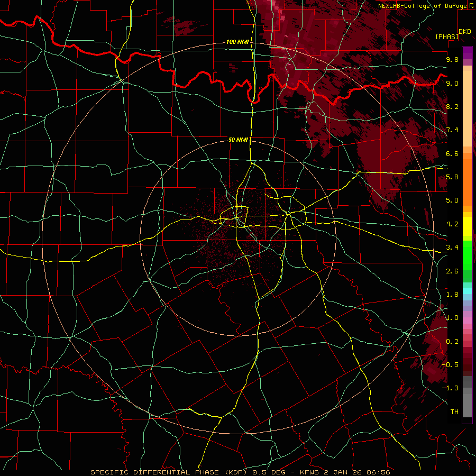Click the 9.0 scale value
This screenshot has height=476, width=476.
452,83
